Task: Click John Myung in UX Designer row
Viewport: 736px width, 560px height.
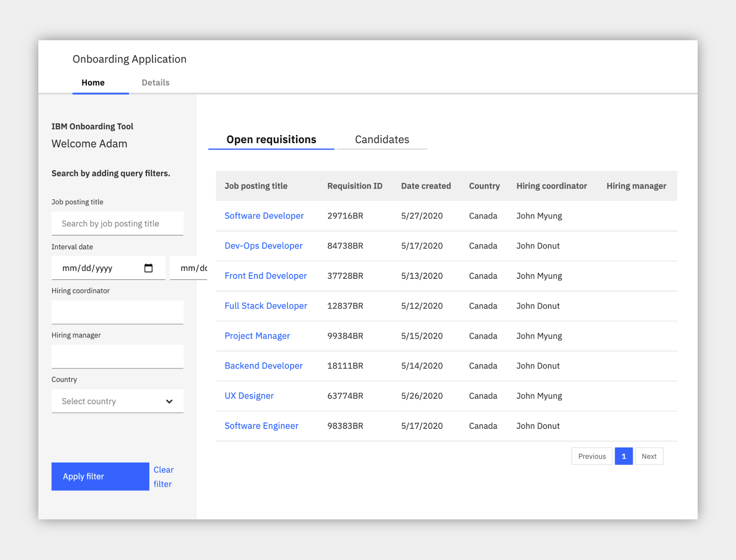Action: 539,396
